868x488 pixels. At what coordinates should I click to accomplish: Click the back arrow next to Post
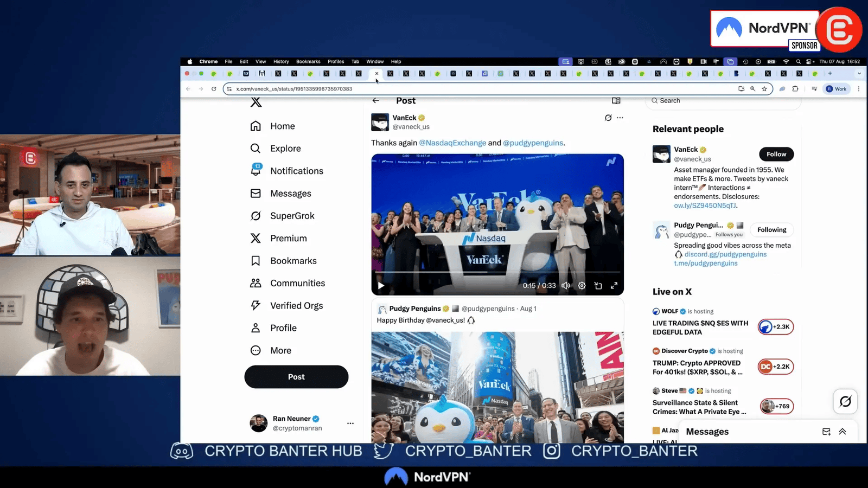click(x=375, y=101)
